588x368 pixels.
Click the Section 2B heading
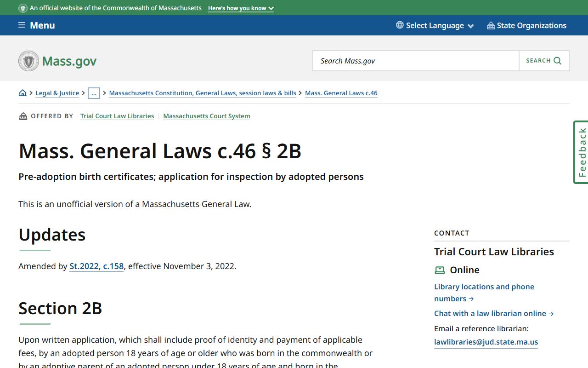tap(60, 308)
